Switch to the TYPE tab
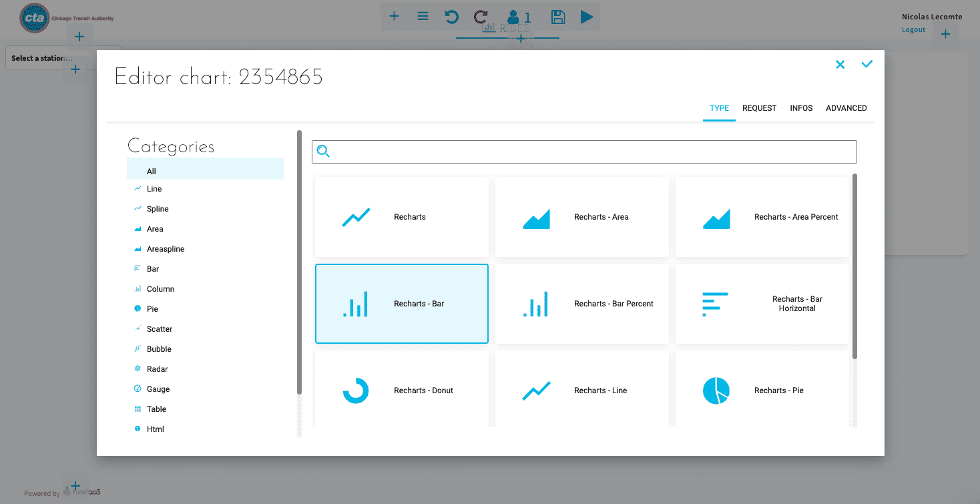Viewport: 980px width, 504px height. 719,108
